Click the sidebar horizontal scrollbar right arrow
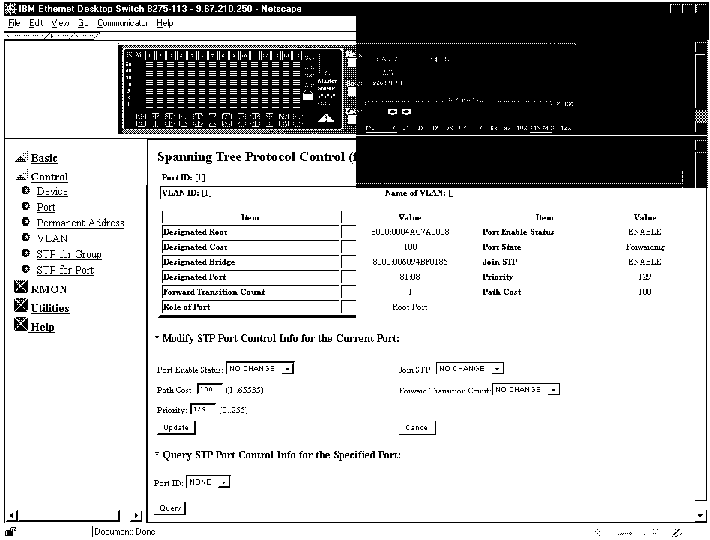Image resolution: width=710 pixels, height=540 pixels. 137,515
